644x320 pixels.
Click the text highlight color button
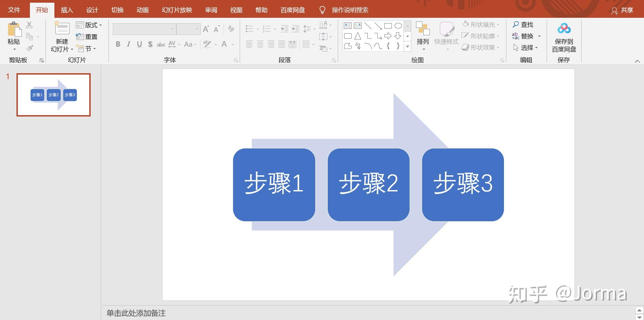tap(208, 44)
